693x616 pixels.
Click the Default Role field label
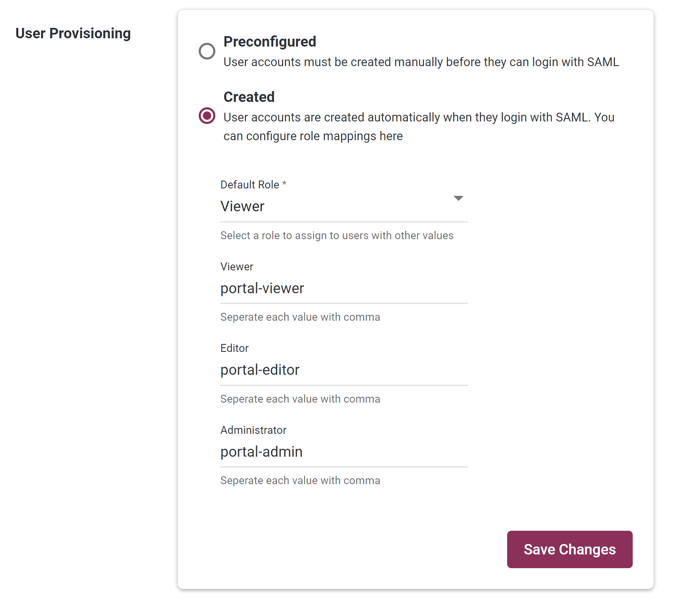pos(253,185)
